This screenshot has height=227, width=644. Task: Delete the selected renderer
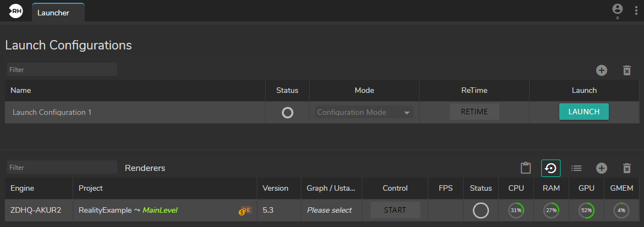626,168
